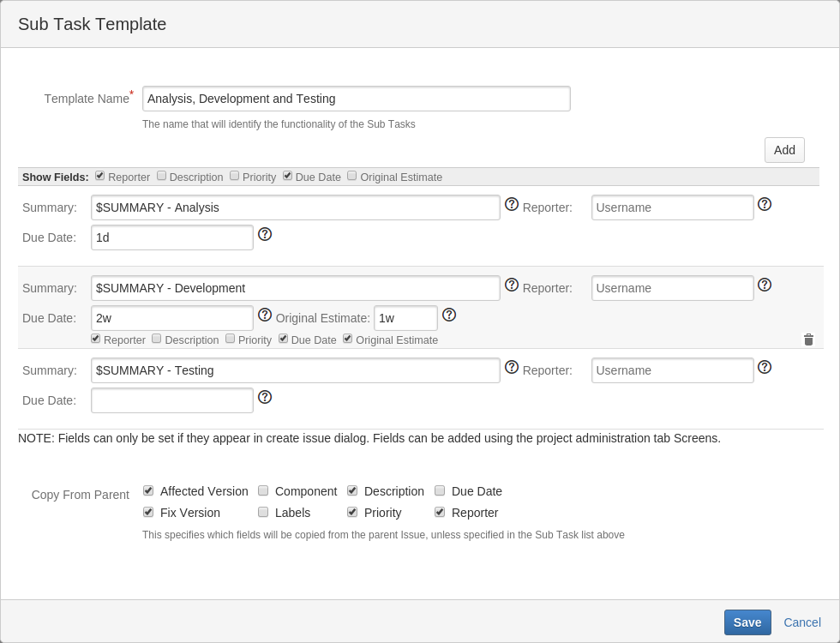Click the Development Reporter username field

point(673,288)
